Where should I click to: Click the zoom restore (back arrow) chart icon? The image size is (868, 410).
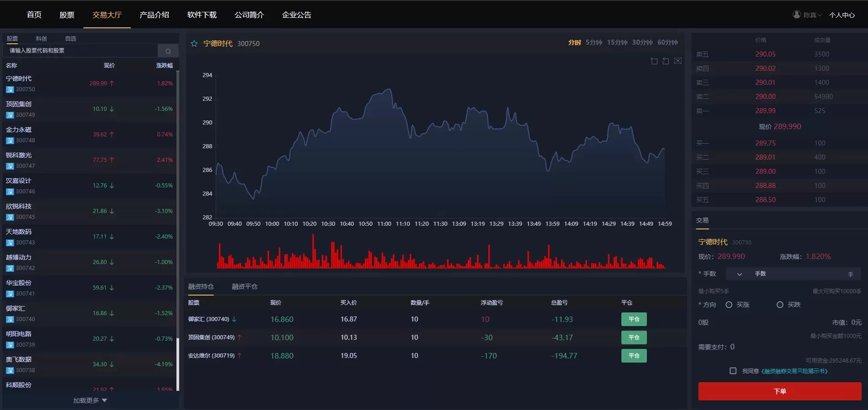pyautogui.click(x=666, y=61)
